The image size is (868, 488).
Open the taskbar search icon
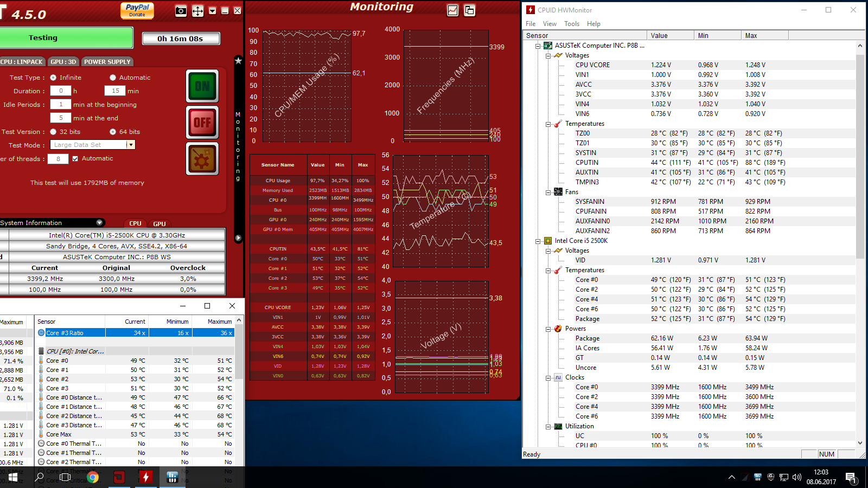[x=39, y=477]
